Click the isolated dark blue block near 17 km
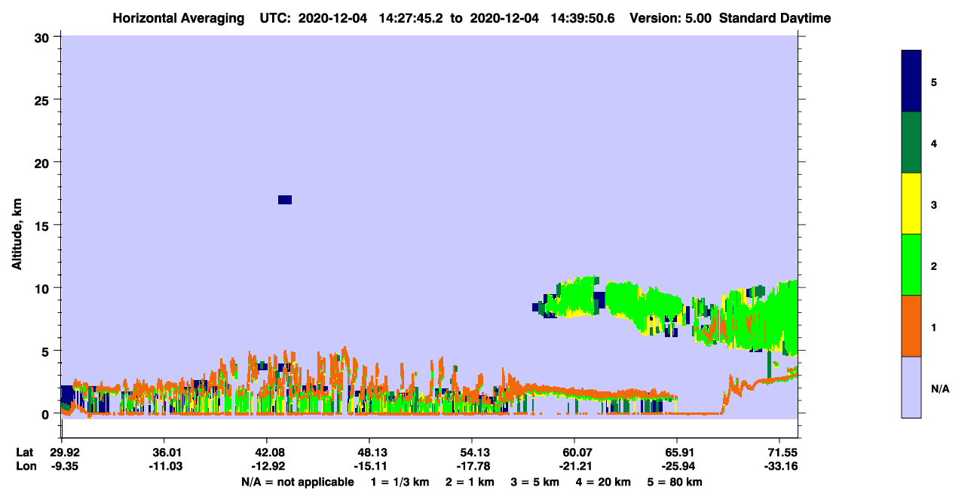Screen dimensions: 980x503 click(x=285, y=200)
